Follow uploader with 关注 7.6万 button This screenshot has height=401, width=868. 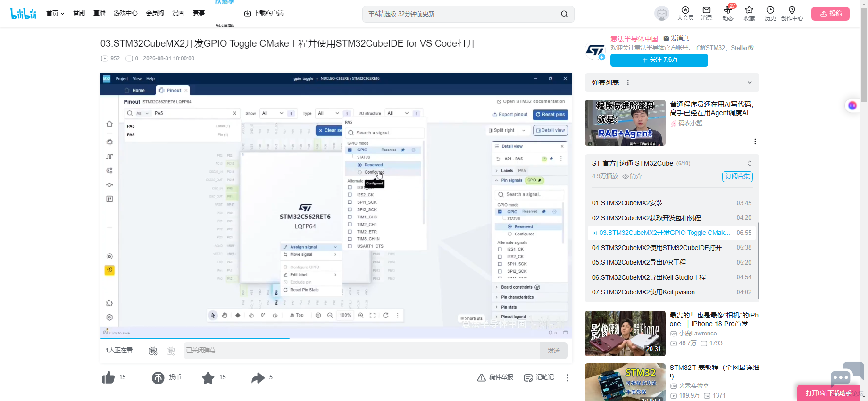[659, 60]
